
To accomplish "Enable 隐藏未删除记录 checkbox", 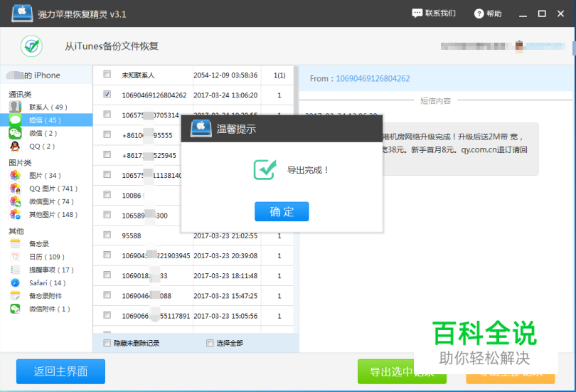I will point(107,343).
